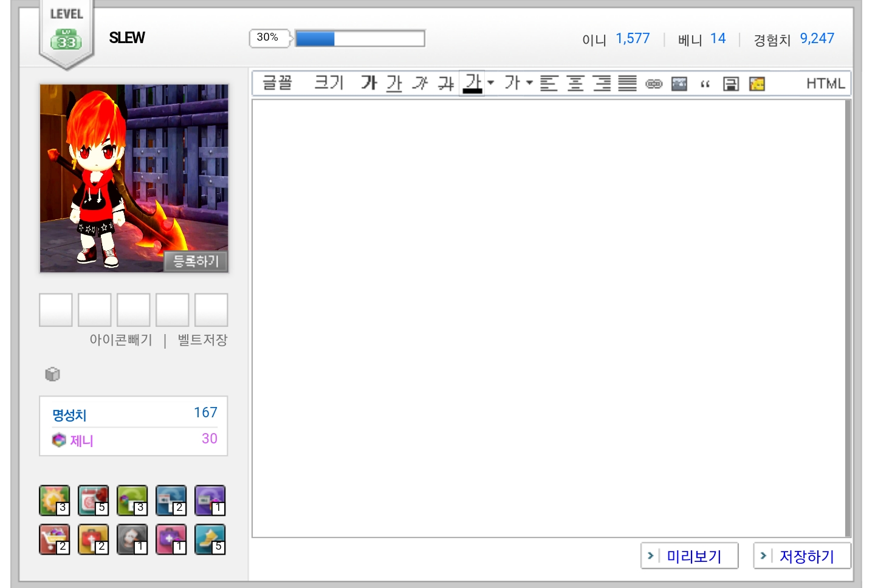Image resolution: width=875 pixels, height=588 pixels.
Task: Open the 크기 font size dropdown
Action: (x=329, y=83)
